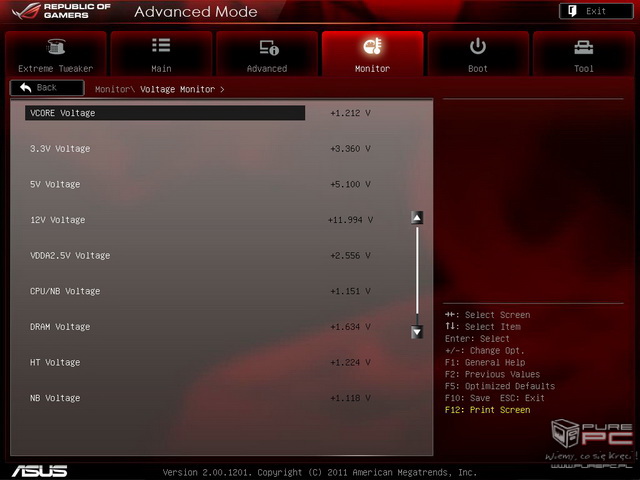Image resolution: width=640 pixels, height=480 pixels.
Task: Select the 3.3V Voltage item
Action: (60, 149)
